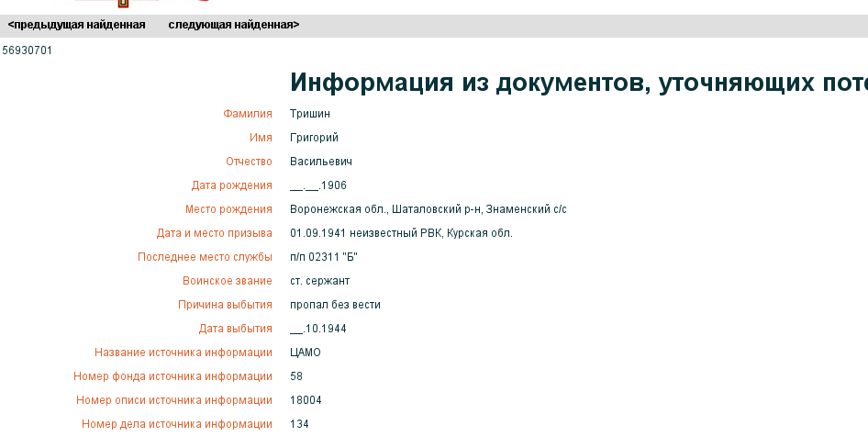Click the "Дата рождения" label

[x=231, y=185]
